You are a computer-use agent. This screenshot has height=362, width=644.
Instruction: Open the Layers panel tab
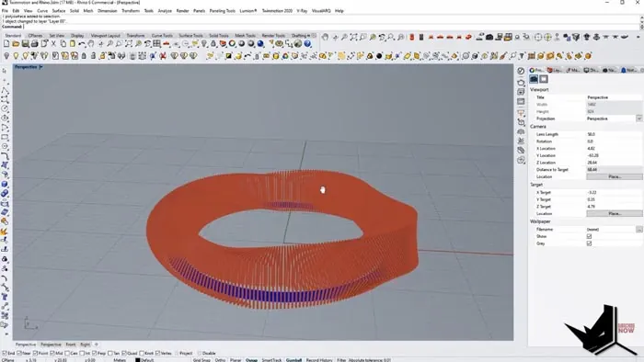[555, 70]
